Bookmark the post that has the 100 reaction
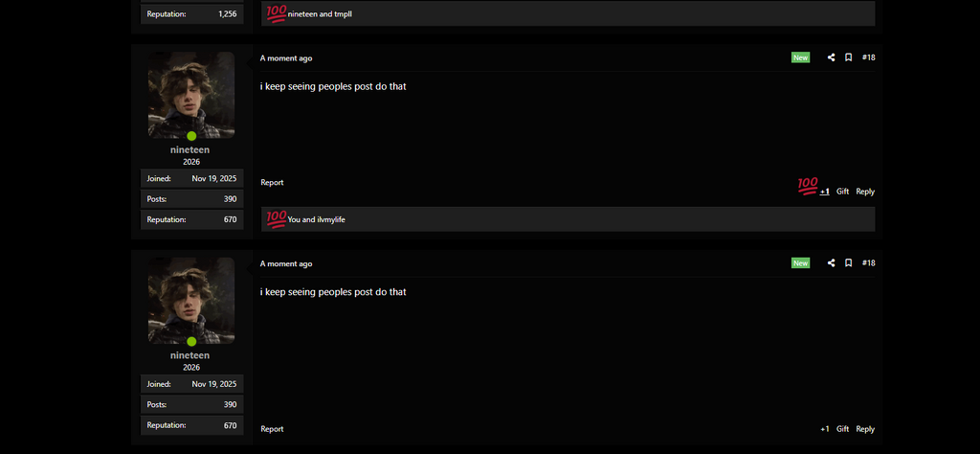The image size is (980, 454). [848, 57]
